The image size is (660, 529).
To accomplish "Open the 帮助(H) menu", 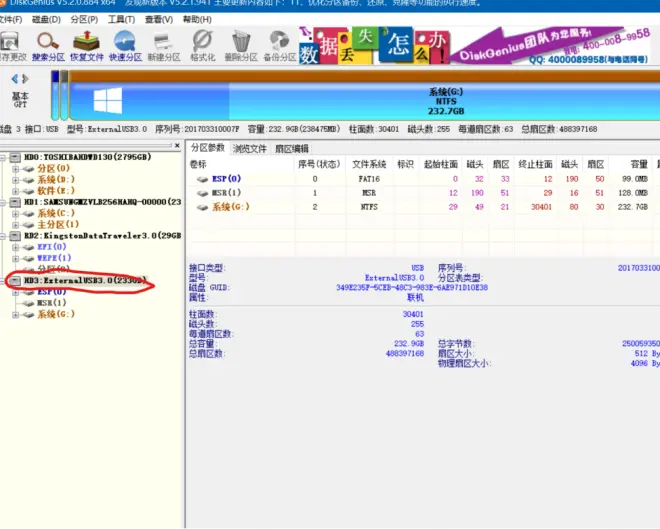I will pyautogui.click(x=197, y=19).
